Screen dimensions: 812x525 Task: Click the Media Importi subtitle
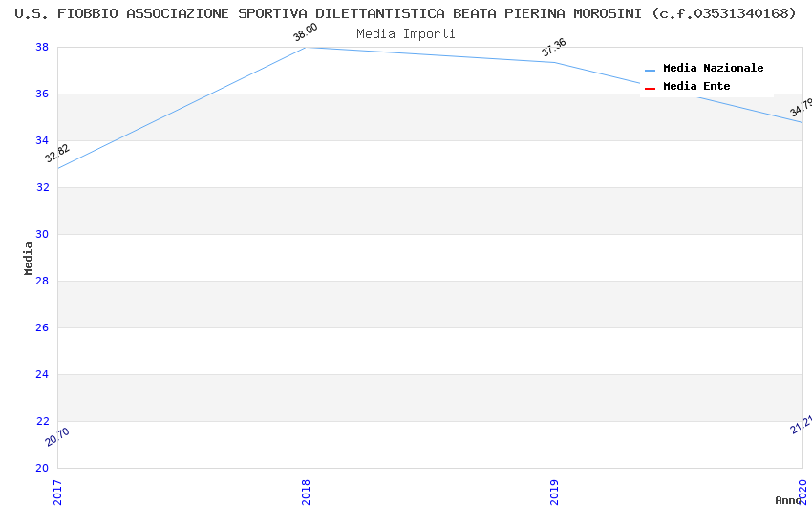pyautogui.click(x=406, y=33)
